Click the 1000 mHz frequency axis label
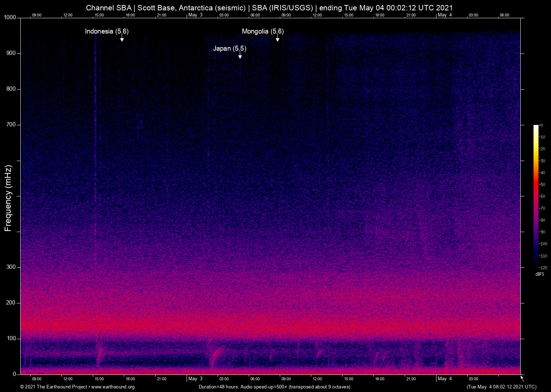This screenshot has height=392, width=551. tap(11, 17)
